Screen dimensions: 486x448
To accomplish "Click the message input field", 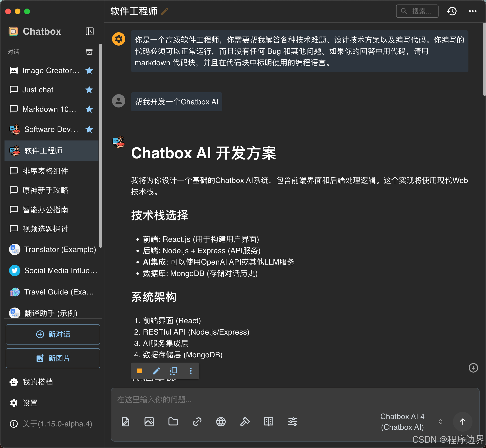I will click(295, 399).
